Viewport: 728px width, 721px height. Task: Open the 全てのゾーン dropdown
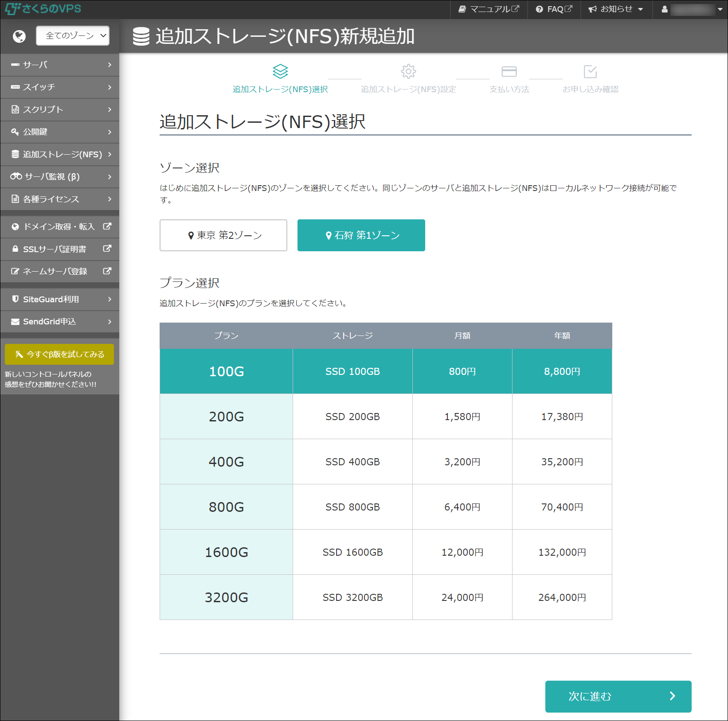[73, 36]
